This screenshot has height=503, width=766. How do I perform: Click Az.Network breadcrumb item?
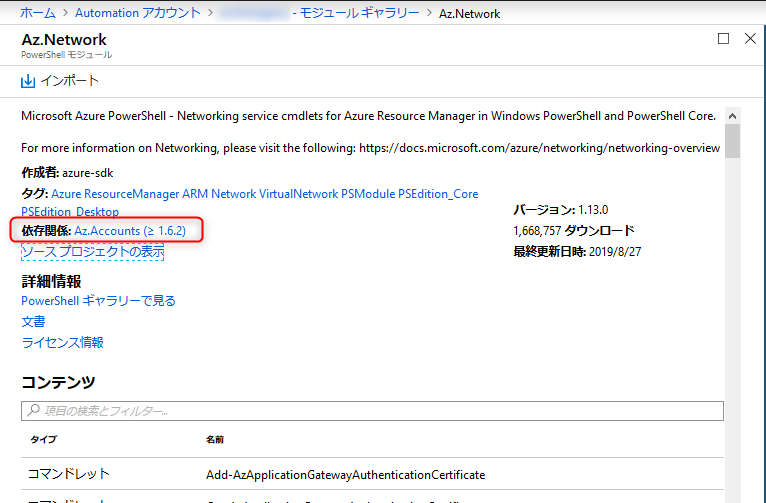tap(469, 14)
